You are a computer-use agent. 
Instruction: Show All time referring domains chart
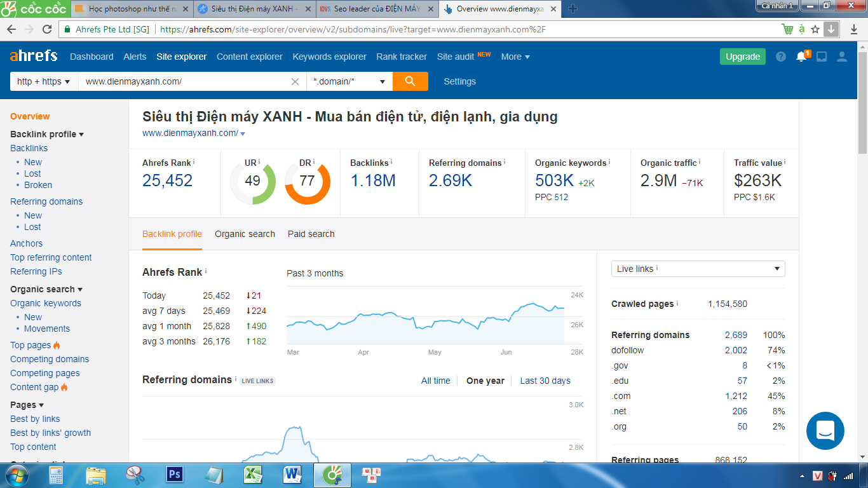(x=435, y=381)
